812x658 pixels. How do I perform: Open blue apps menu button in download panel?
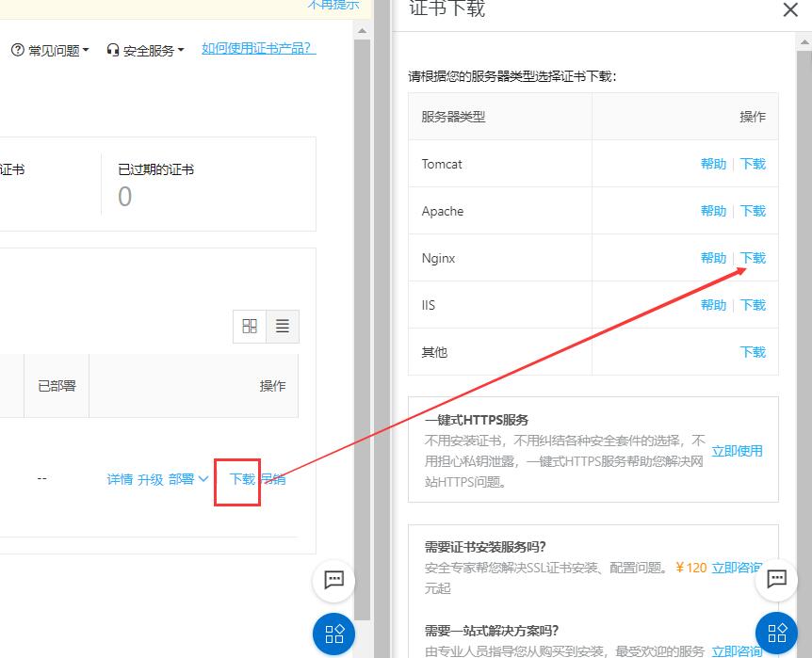(x=776, y=634)
